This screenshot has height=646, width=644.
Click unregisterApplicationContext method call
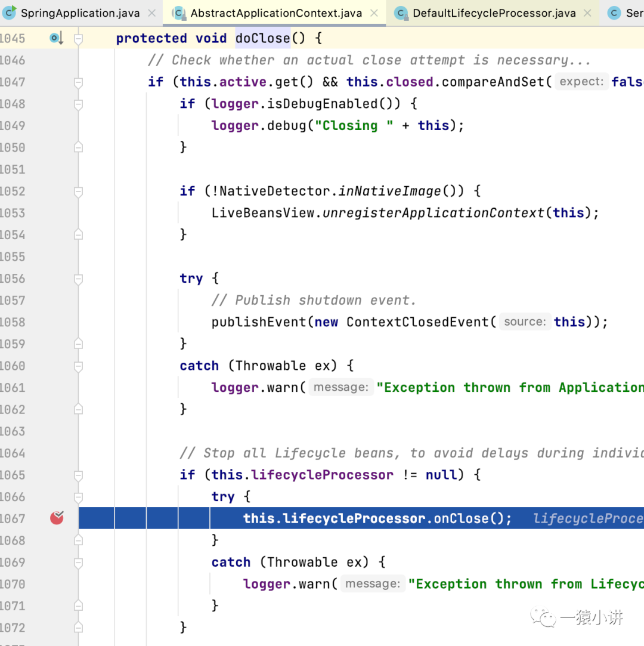[433, 213]
